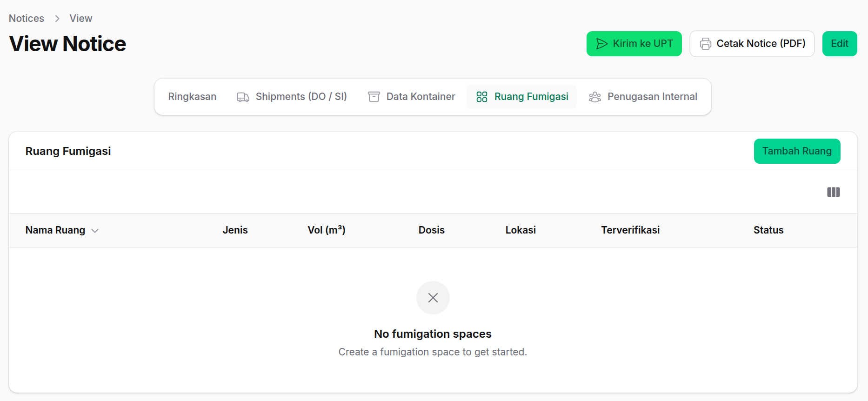Toggle table columns with the column icon
The image size is (868, 401).
click(x=834, y=192)
